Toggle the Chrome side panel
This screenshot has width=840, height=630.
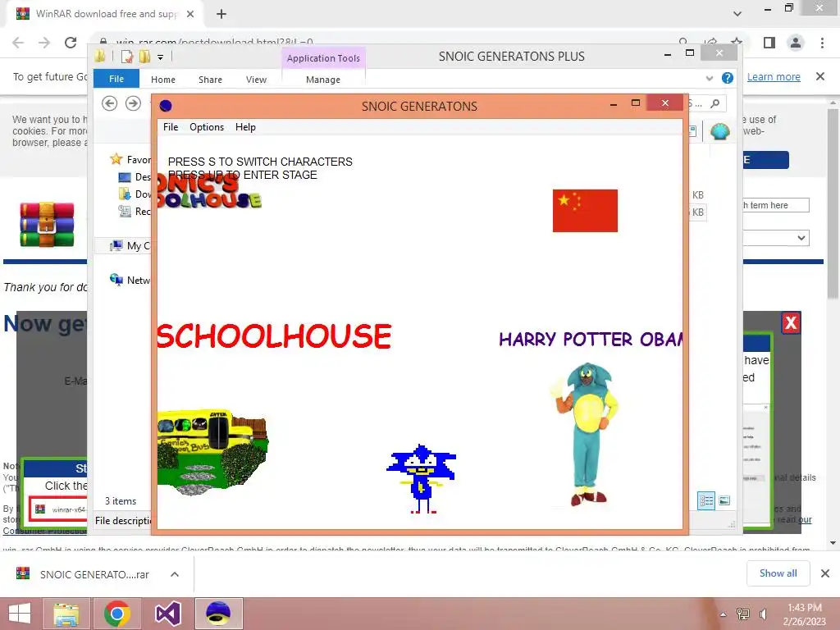(769, 43)
